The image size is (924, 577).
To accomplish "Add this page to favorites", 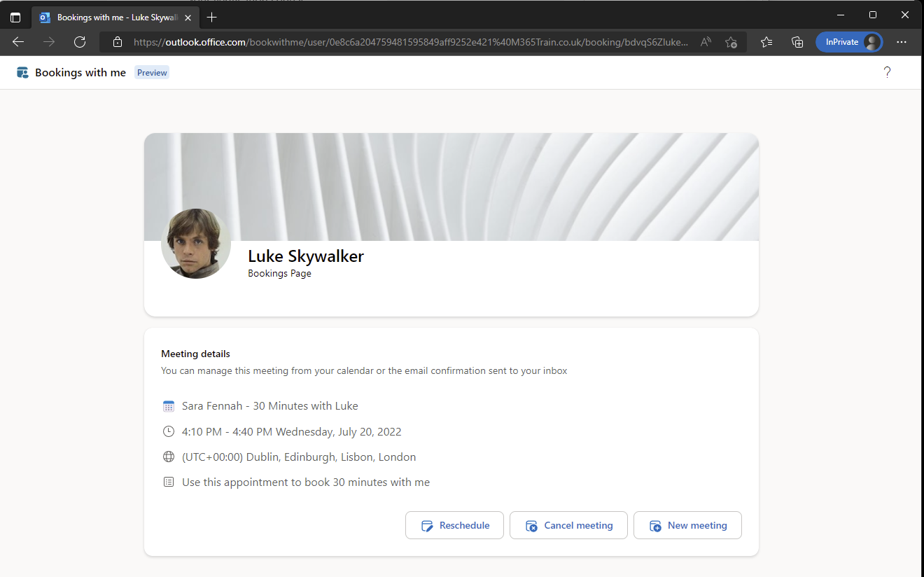I will coord(731,42).
